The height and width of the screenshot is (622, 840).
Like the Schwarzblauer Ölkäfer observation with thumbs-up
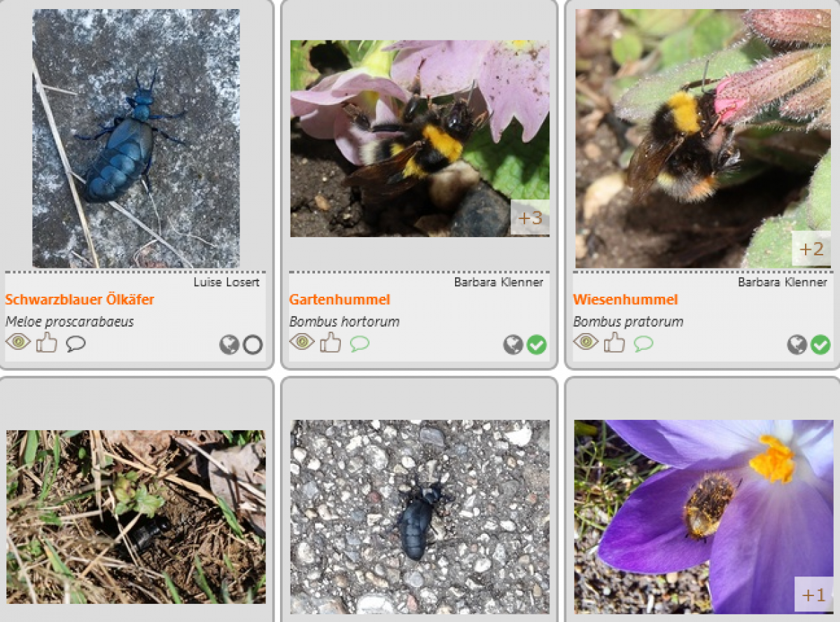pos(47,342)
